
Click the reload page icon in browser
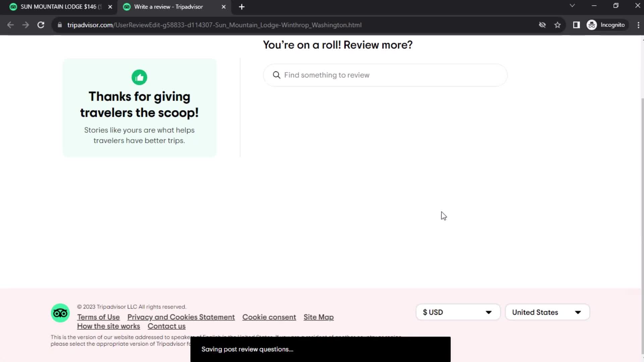point(40,25)
